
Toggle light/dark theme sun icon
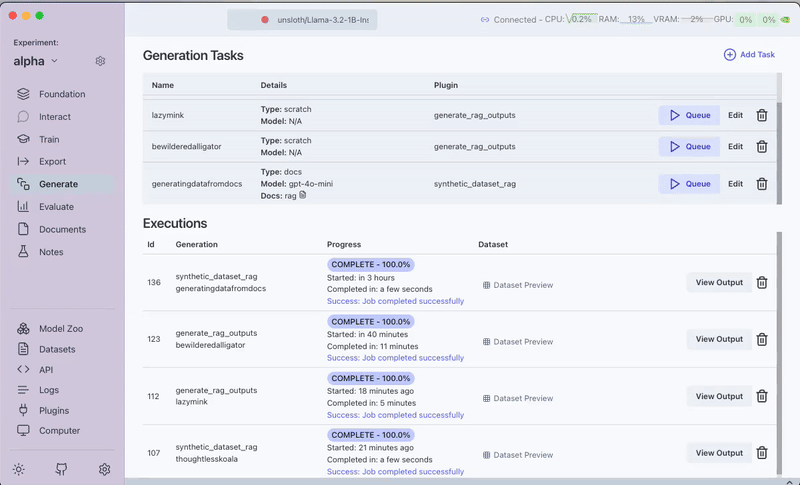19,469
